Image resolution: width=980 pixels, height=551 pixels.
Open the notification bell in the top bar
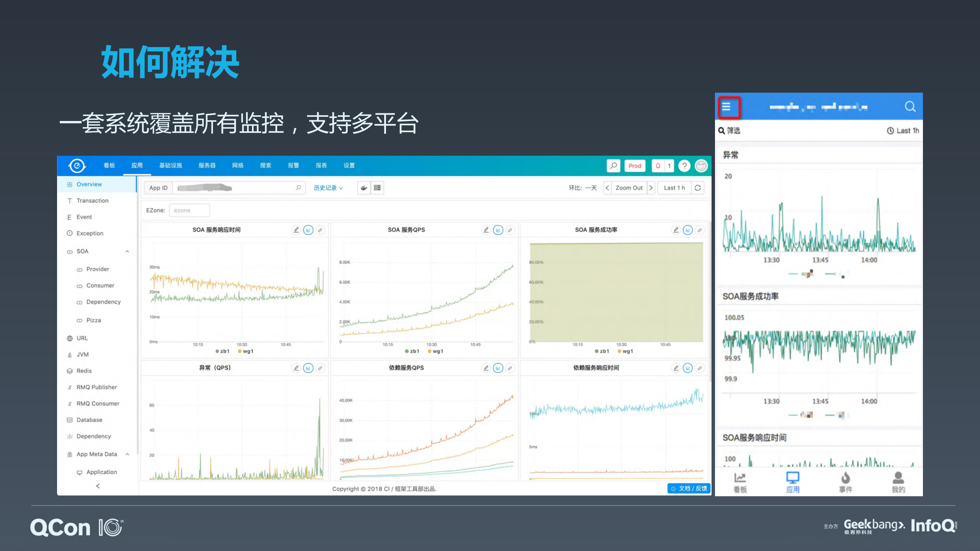[x=658, y=166]
